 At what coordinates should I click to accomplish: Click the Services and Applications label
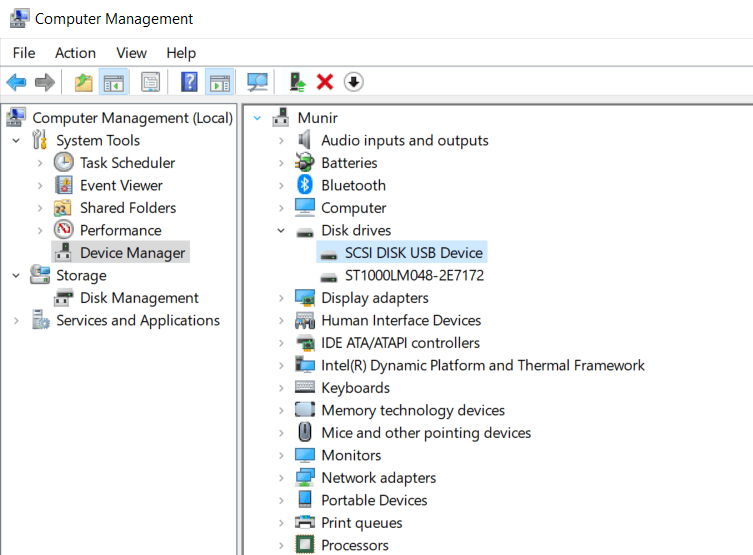pos(138,320)
